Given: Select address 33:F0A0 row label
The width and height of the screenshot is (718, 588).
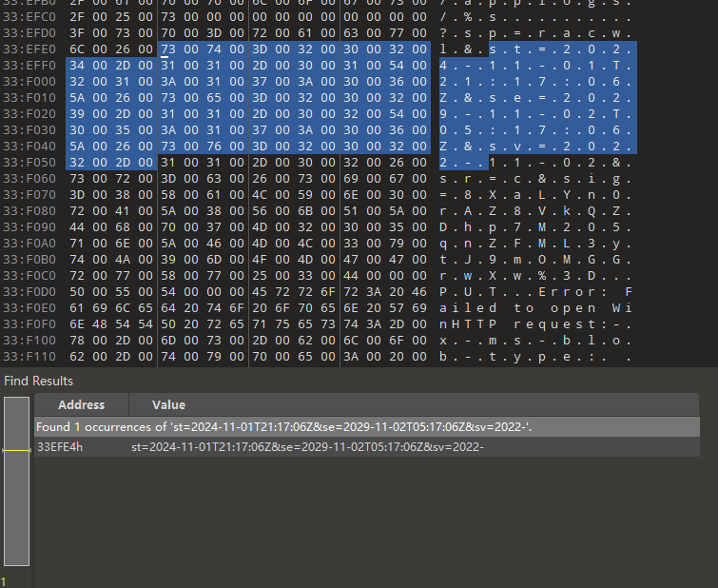Looking at the screenshot, I should [29, 244].
